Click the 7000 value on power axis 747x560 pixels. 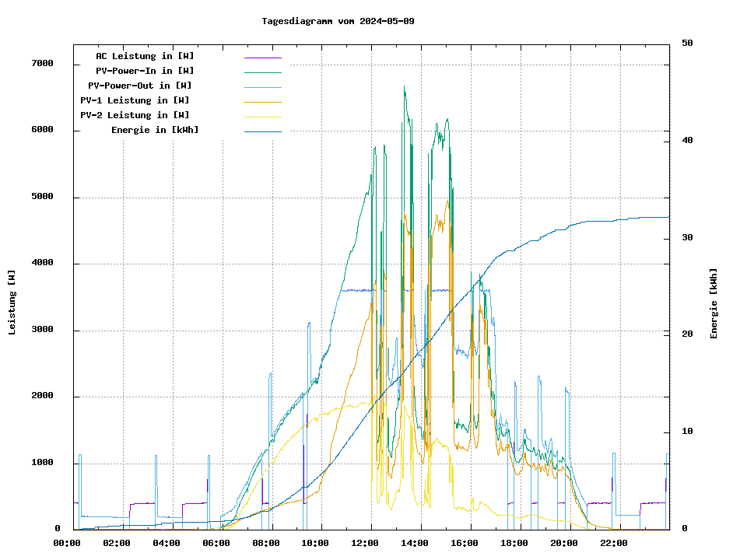42,64
